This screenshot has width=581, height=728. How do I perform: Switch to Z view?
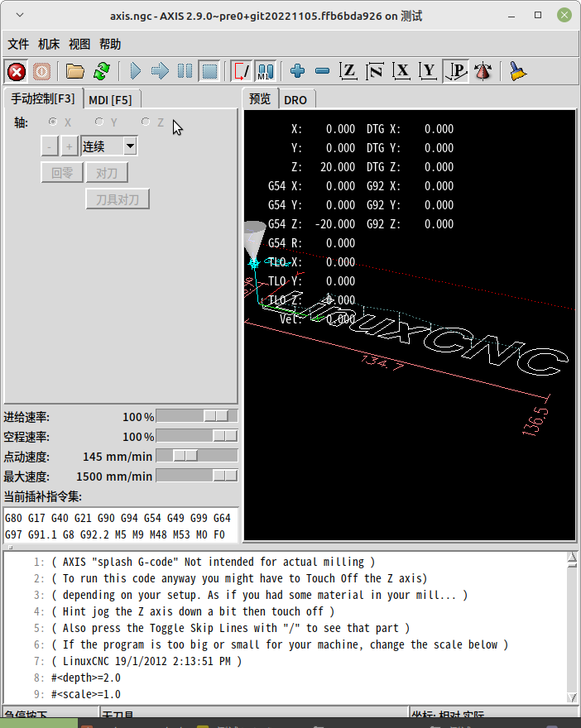tap(348, 71)
